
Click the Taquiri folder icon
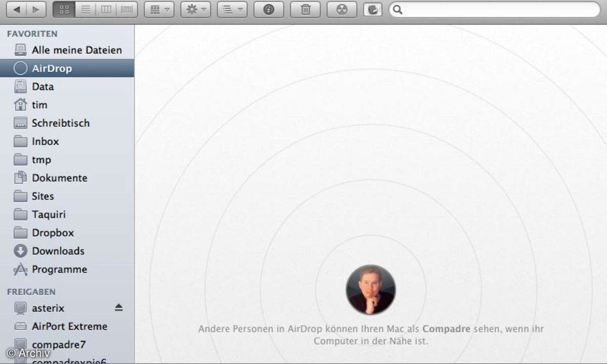tap(20, 214)
